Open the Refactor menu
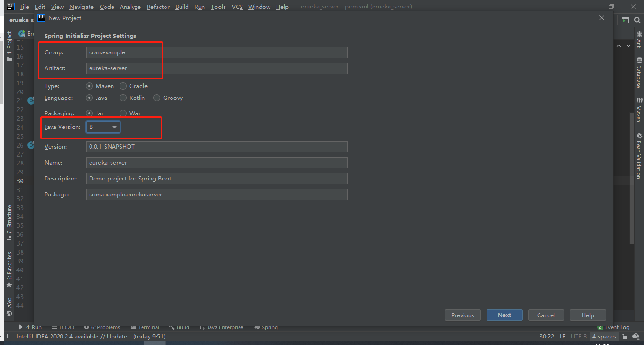Viewport: 644px width, 345px height. [x=158, y=7]
